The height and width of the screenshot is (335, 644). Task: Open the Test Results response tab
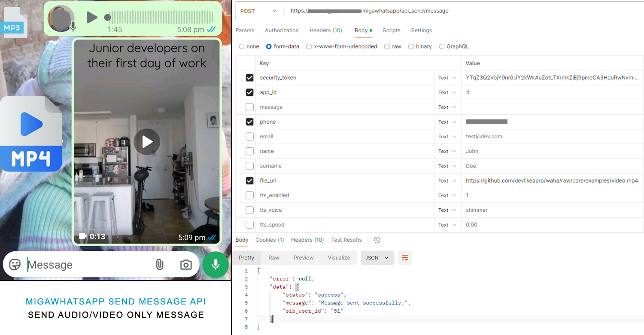(346, 240)
